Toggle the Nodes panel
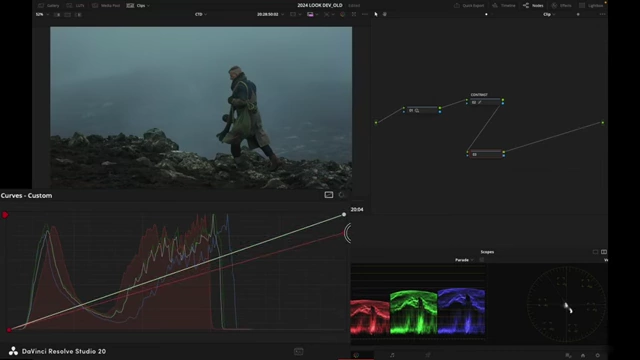The width and height of the screenshot is (640, 360). [533, 6]
